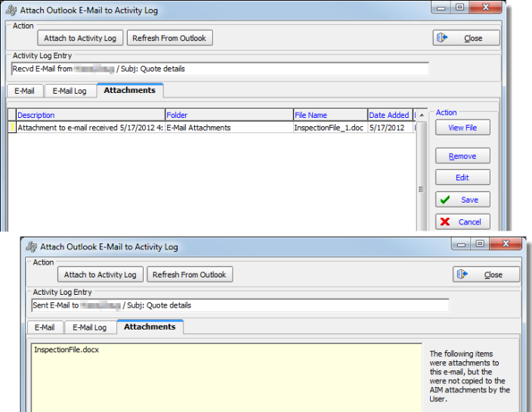
Task: Sort attachments by the Date Added column
Action: (x=388, y=115)
